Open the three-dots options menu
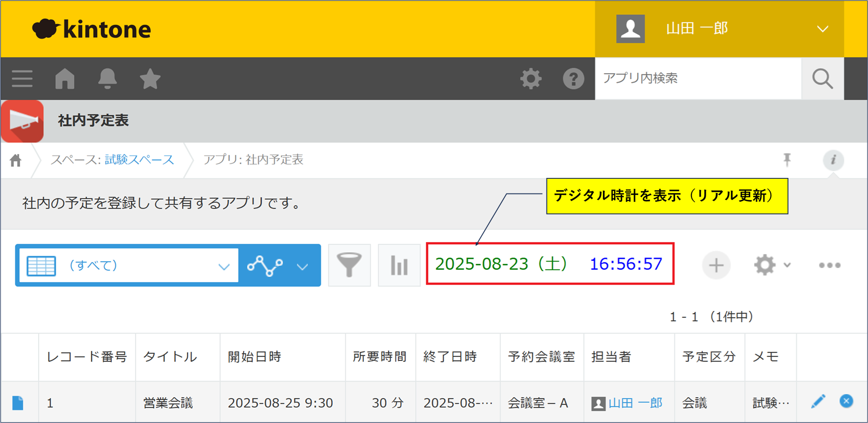 tap(829, 265)
